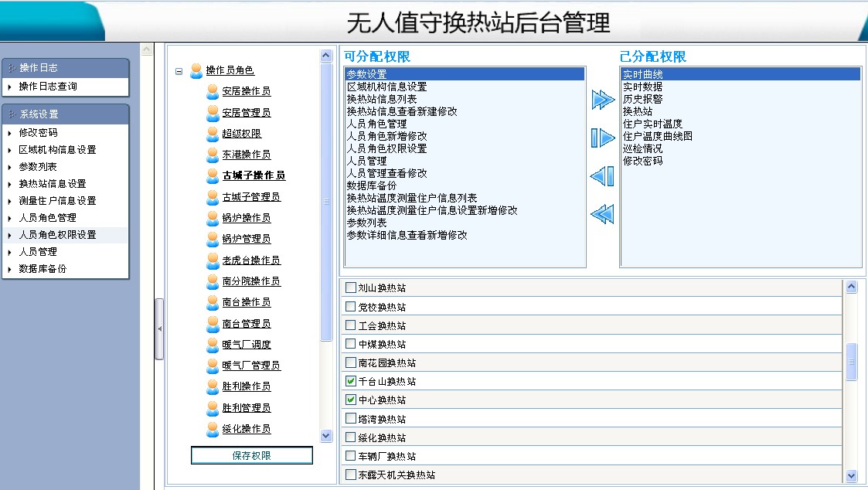This screenshot has height=490, width=868.
Task: Collapse the 系统设置 menu section header
Action: 65,114
